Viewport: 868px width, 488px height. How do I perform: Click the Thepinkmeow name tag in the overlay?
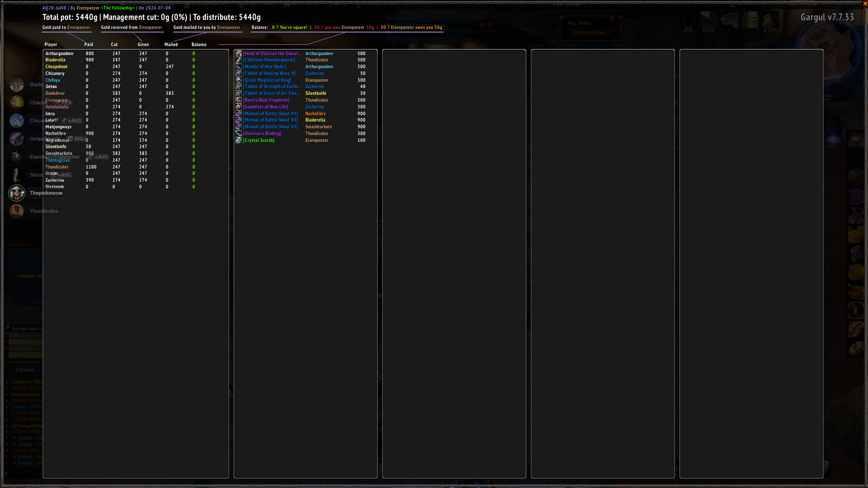(46, 193)
